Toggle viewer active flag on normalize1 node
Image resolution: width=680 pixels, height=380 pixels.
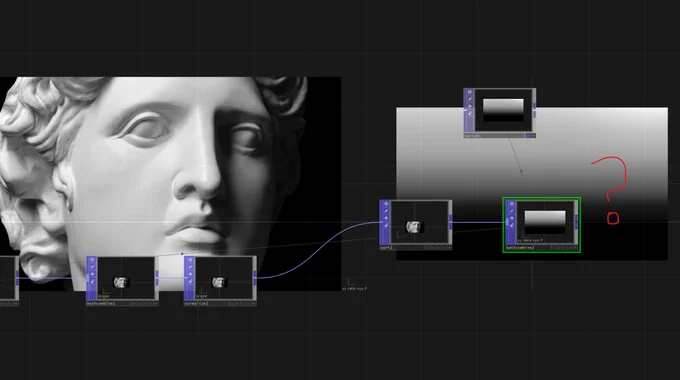click(x=255, y=304)
